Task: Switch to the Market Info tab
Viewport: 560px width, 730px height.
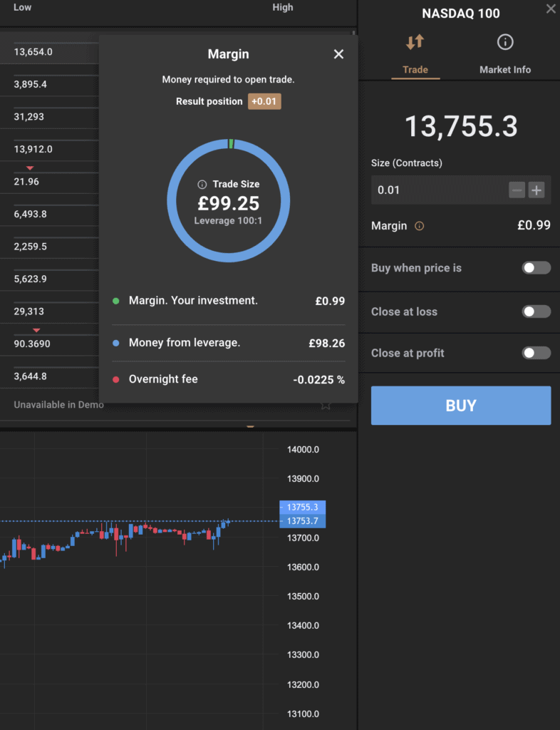Action: pyautogui.click(x=505, y=69)
